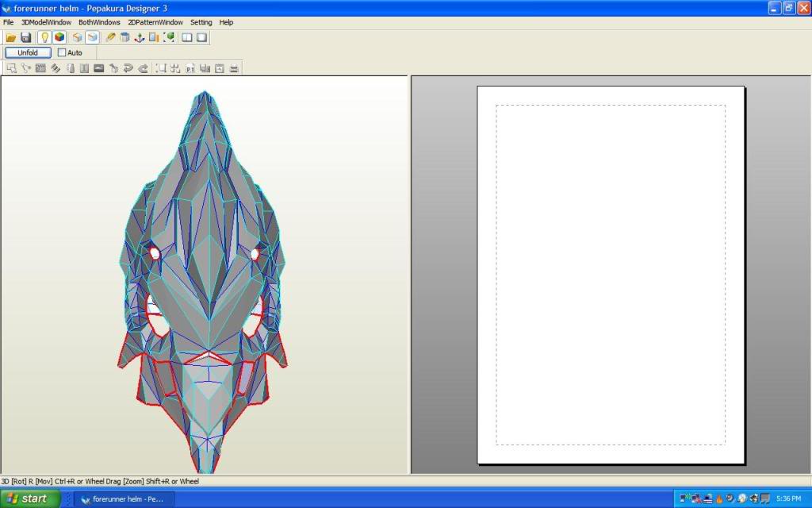812x508 pixels.
Task: Click the striped edge-color tool icon
Action: coord(56,68)
